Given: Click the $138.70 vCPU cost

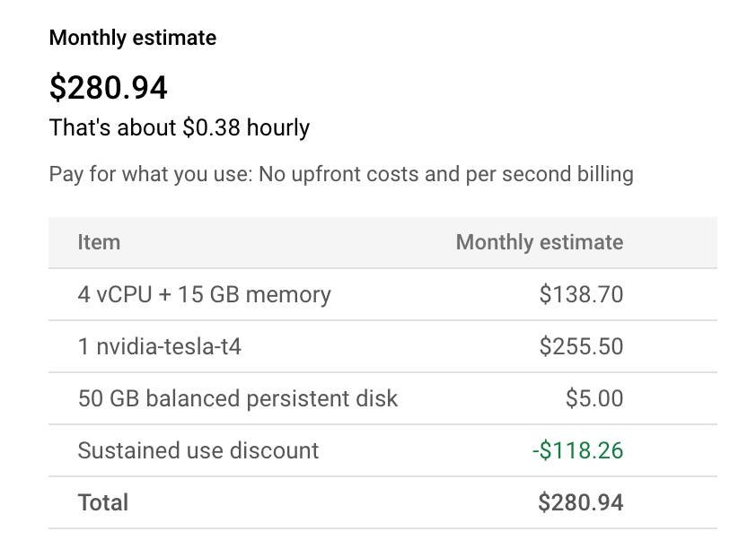Looking at the screenshot, I should [581, 294].
